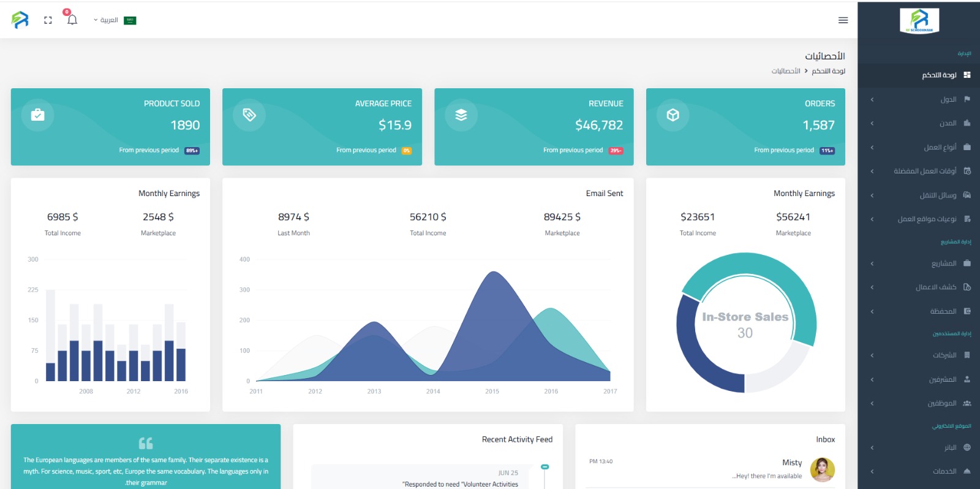This screenshot has width=980, height=489.
Task: Click the Product Sold briefcase icon
Action: 38,115
